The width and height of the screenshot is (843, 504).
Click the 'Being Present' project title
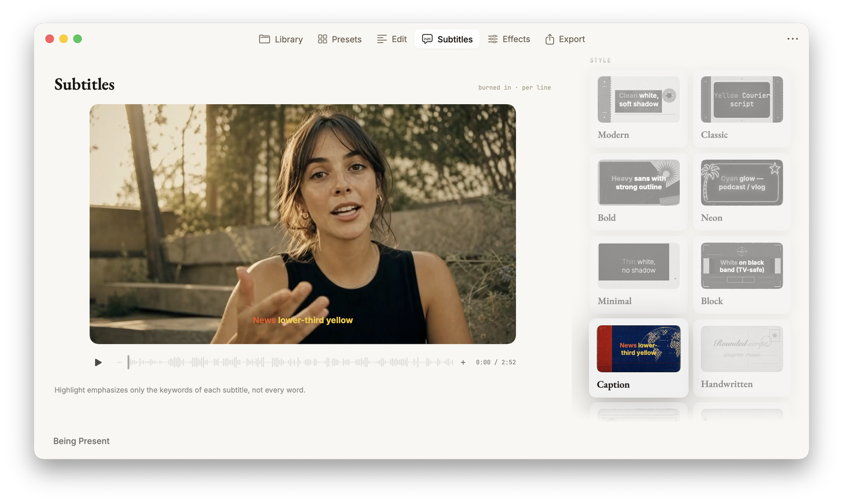(81, 441)
